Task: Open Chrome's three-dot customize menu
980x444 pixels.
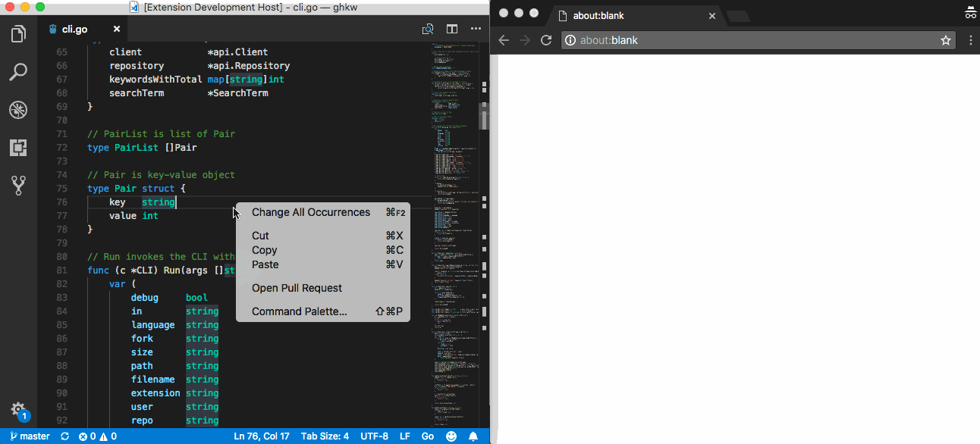Action: [971, 40]
